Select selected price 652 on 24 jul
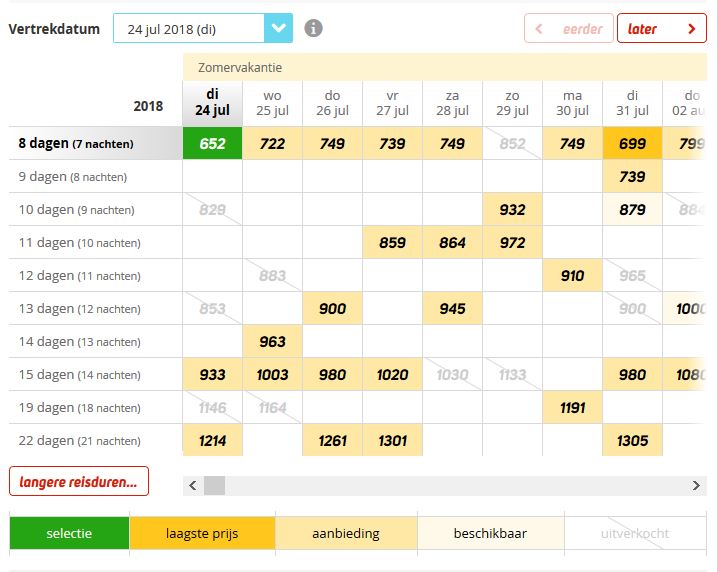The width and height of the screenshot is (717, 572). [213, 143]
